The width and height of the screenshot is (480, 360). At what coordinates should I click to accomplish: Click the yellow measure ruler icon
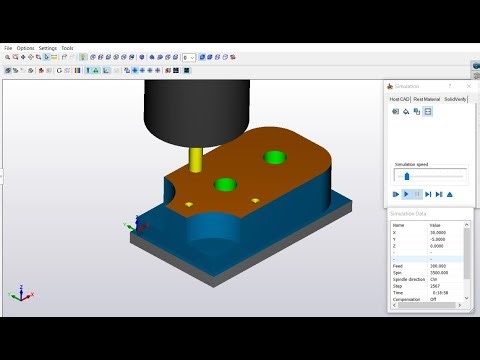coord(54,57)
